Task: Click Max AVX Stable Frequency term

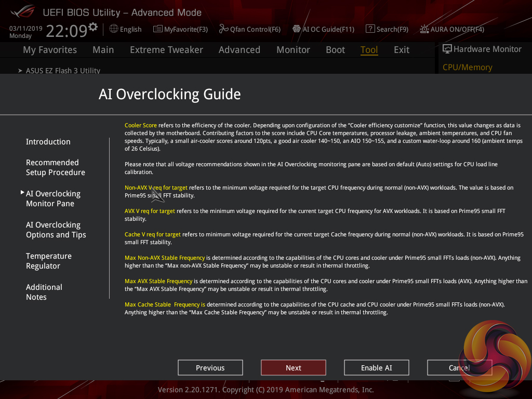Action: [158, 281]
